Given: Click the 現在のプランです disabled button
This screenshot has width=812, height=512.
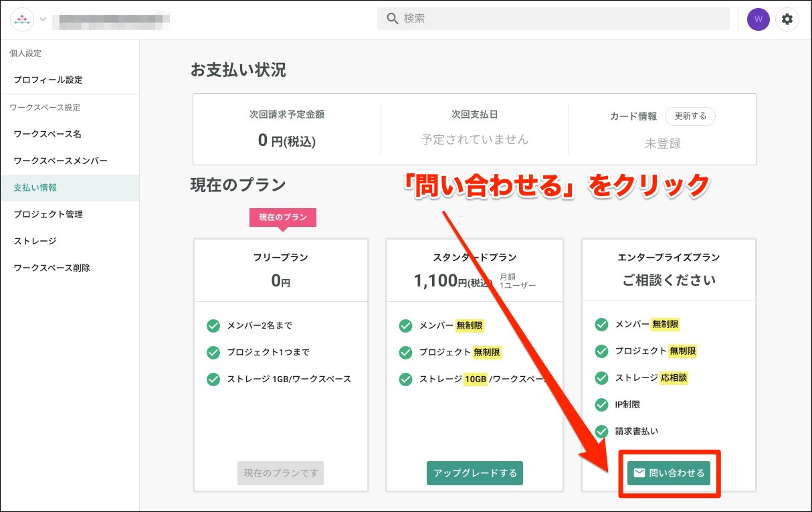Looking at the screenshot, I should point(280,473).
